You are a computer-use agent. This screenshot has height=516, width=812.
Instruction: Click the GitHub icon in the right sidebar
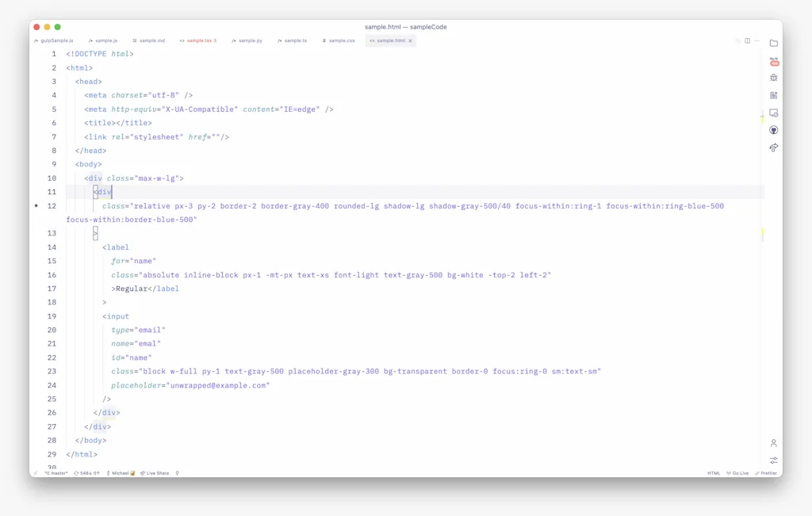tap(774, 129)
